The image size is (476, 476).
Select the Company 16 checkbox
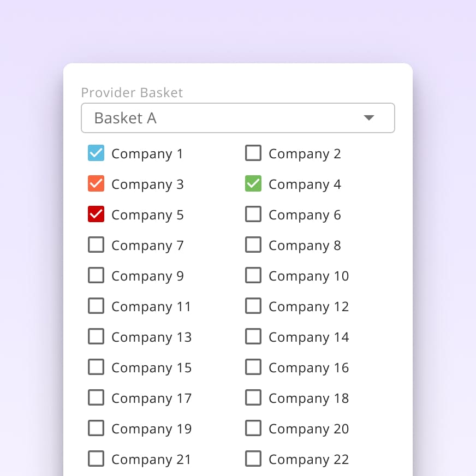(x=253, y=367)
